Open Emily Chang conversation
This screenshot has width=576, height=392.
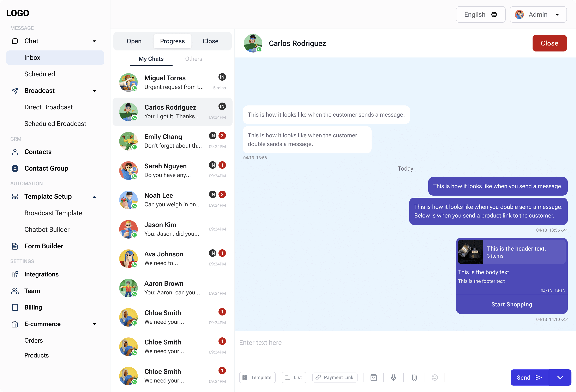point(172,141)
